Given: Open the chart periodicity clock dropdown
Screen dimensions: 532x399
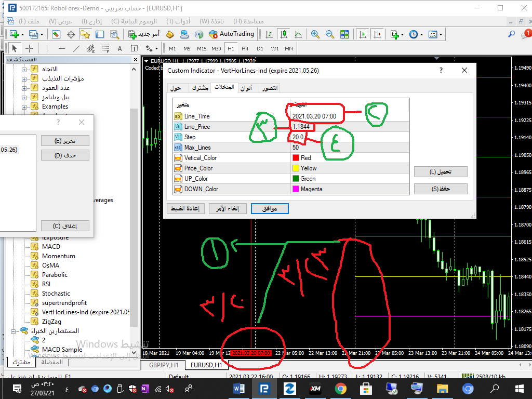Looking at the screenshot, I should point(415,34).
